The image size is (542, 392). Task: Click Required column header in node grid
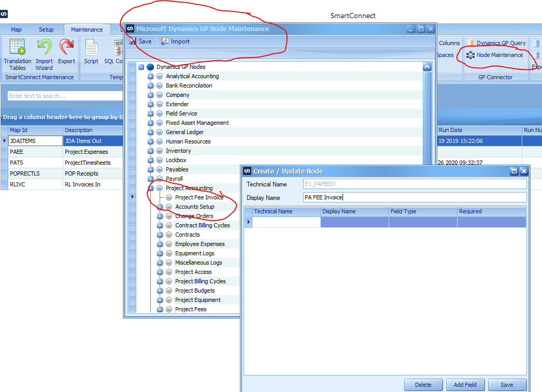[x=492, y=211]
